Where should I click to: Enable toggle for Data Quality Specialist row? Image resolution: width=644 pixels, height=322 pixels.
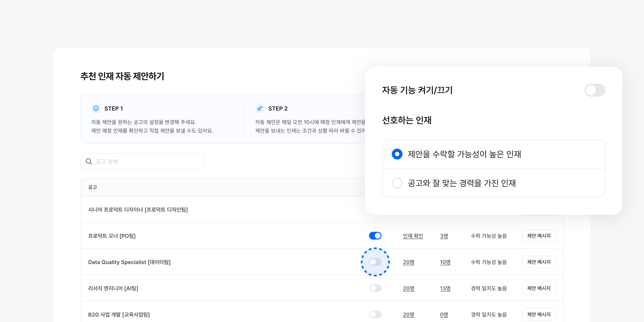375,262
